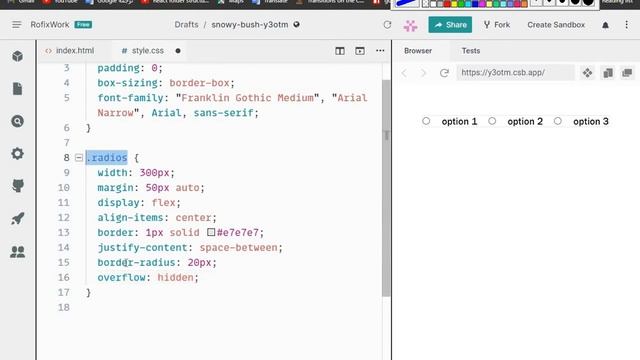The image size is (640, 360).
Task: Click the RofixWork workspace name
Action: pos(50,24)
